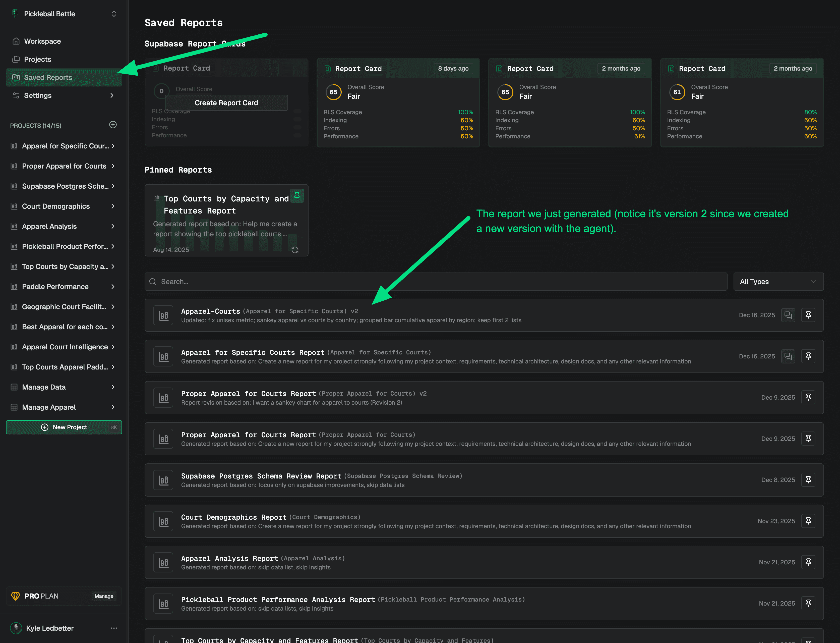
Task: Open chat icon on Apparel-Courts v2 report
Action: [x=788, y=315]
